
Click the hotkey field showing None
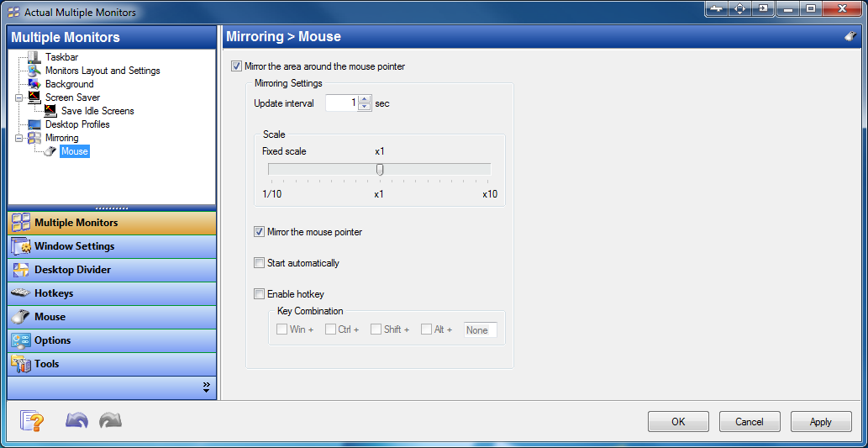tap(481, 330)
